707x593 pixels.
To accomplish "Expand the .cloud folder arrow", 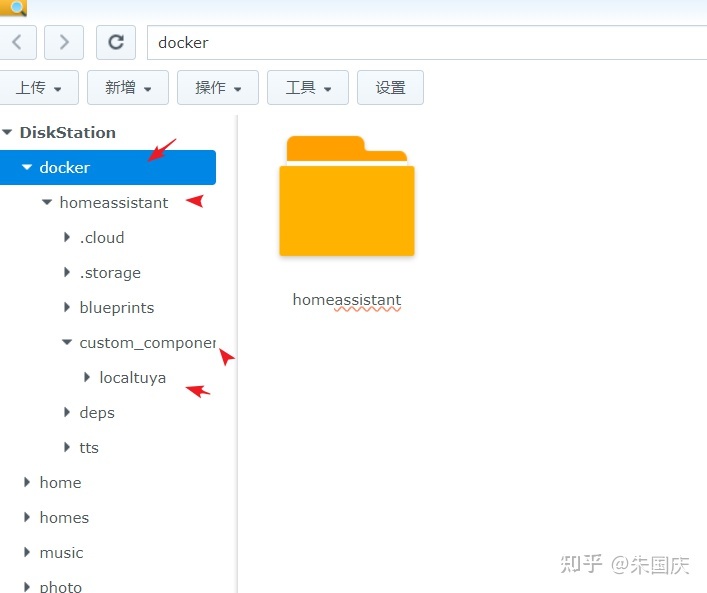I will 67,238.
